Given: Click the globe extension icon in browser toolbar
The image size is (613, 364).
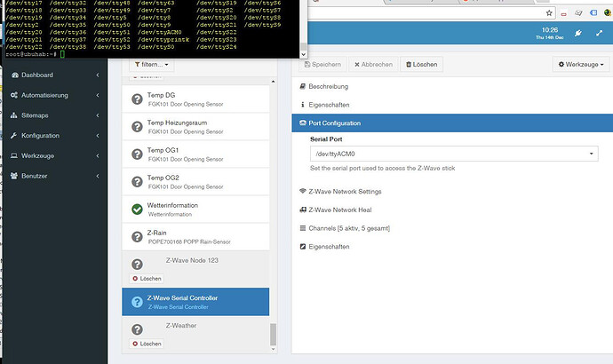Looking at the screenshot, I should [607, 13].
